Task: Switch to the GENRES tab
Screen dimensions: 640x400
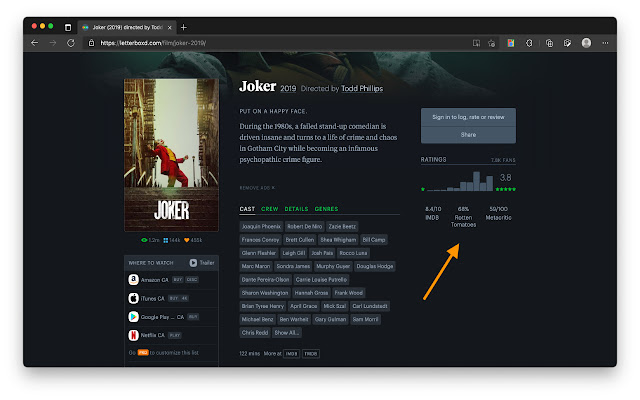Action: click(326, 209)
